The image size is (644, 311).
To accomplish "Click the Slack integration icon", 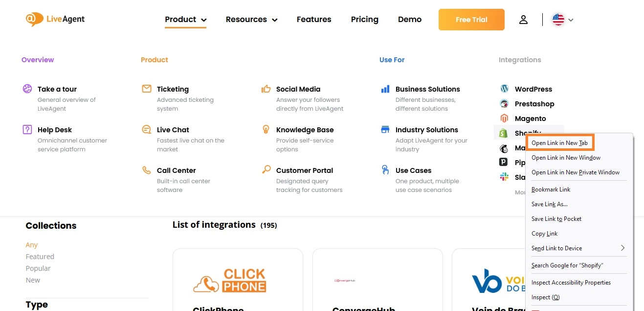I will click(x=504, y=177).
